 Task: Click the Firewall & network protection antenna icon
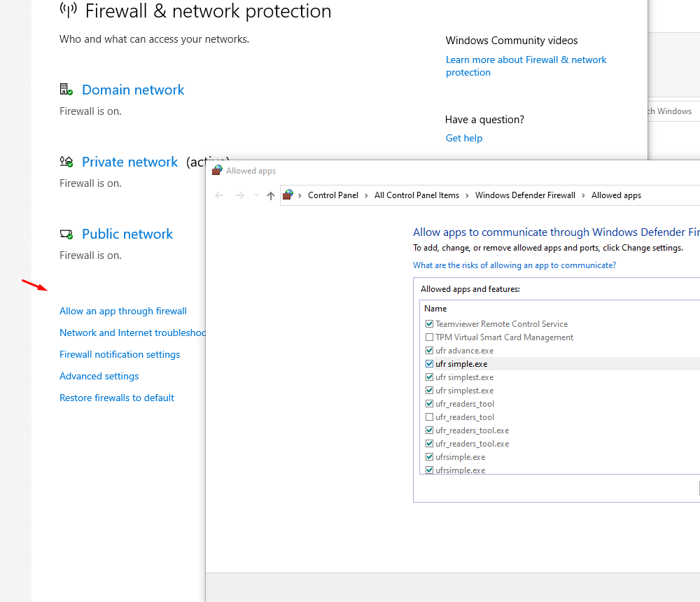click(69, 10)
